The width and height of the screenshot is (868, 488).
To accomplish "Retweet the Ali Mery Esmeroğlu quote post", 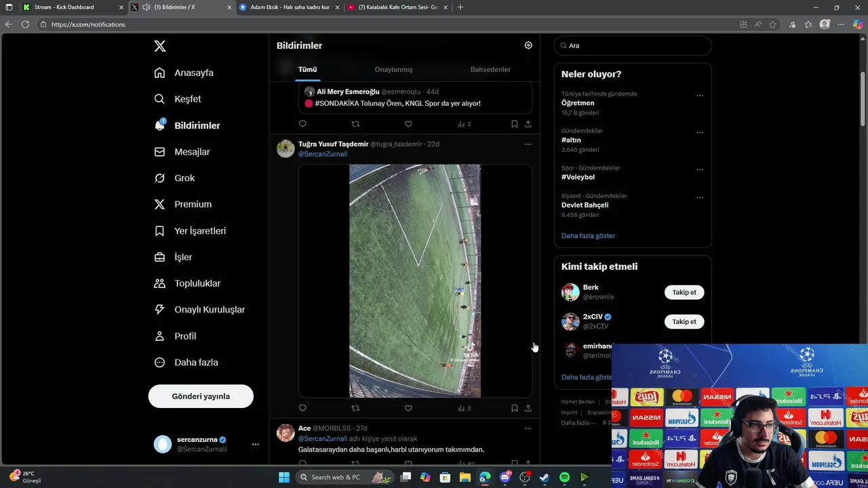I will (x=355, y=124).
